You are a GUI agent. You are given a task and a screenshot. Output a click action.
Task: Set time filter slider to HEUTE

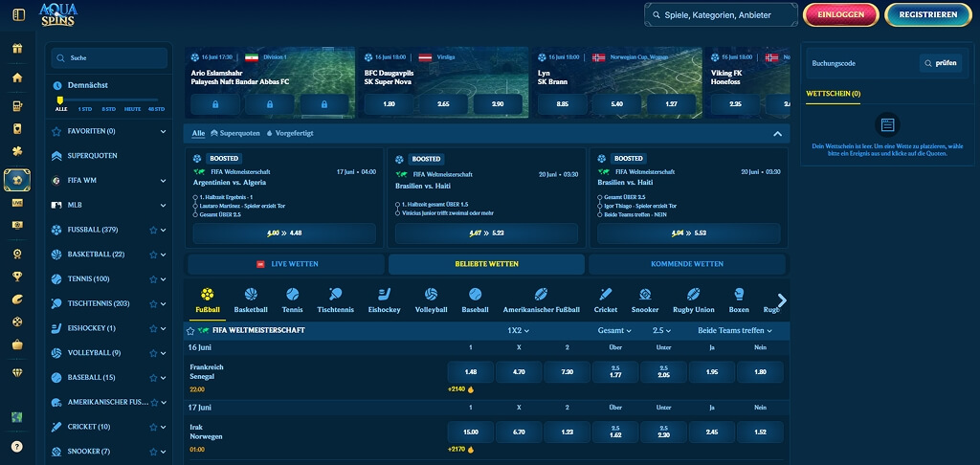132,109
